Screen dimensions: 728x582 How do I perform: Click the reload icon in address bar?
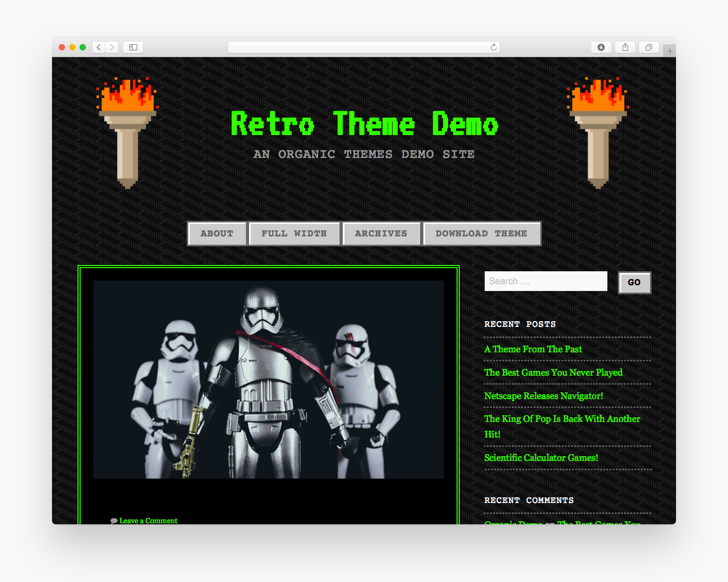[x=492, y=47]
